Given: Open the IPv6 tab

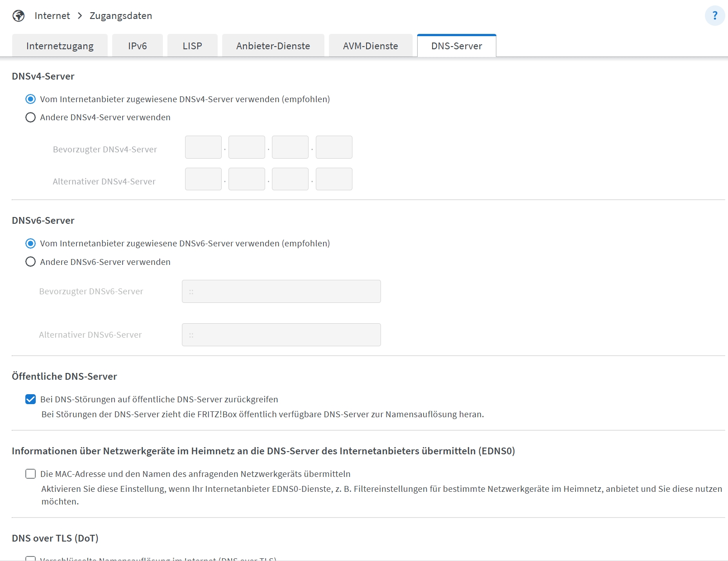Looking at the screenshot, I should [137, 46].
